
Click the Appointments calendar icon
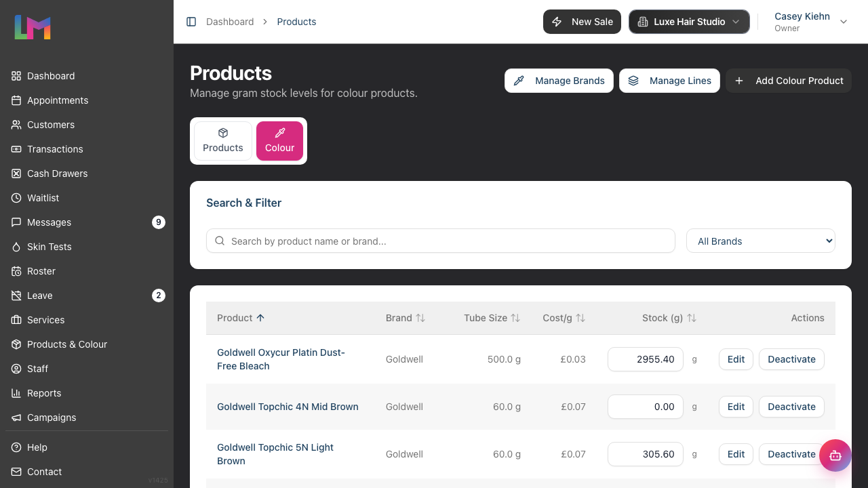coord(16,100)
